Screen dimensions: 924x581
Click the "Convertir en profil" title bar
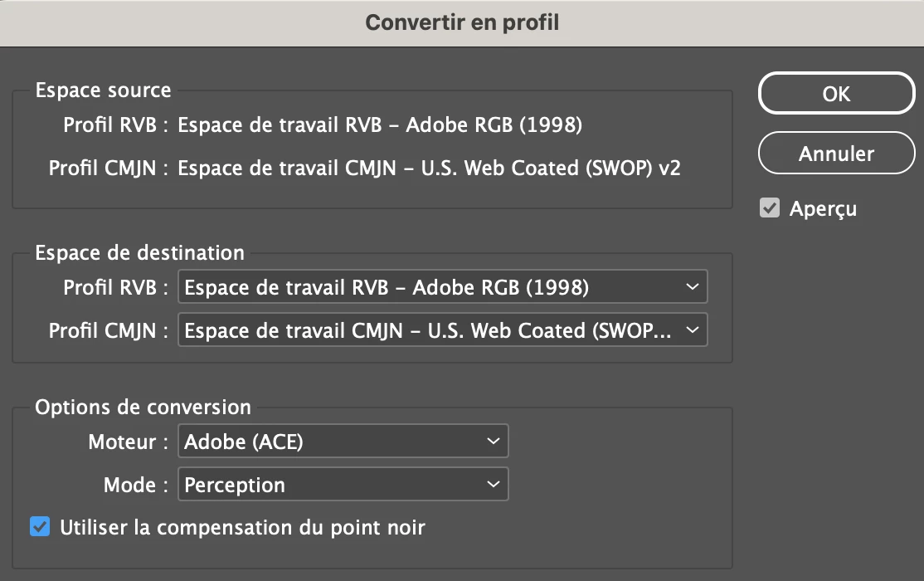pyautogui.click(x=462, y=22)
